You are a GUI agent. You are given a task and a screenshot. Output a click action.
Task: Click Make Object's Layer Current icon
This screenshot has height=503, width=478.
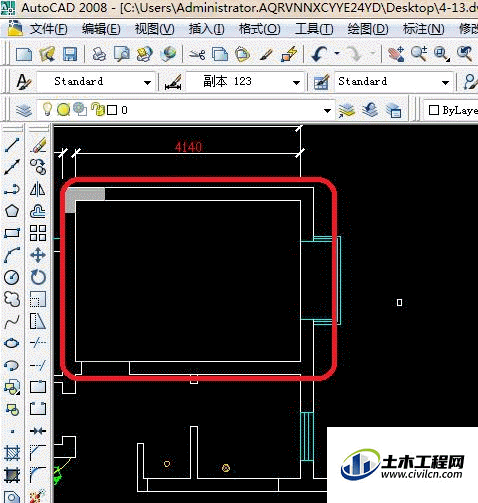347,110
